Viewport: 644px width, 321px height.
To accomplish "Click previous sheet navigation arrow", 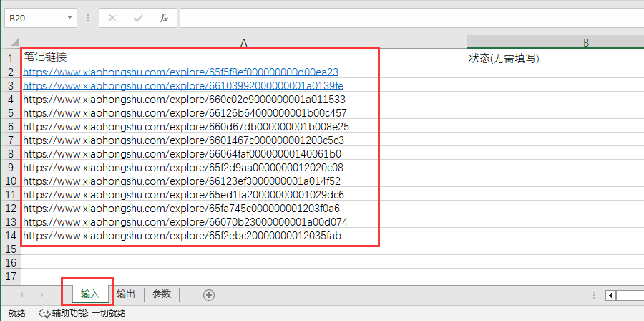I will point(21,294).
